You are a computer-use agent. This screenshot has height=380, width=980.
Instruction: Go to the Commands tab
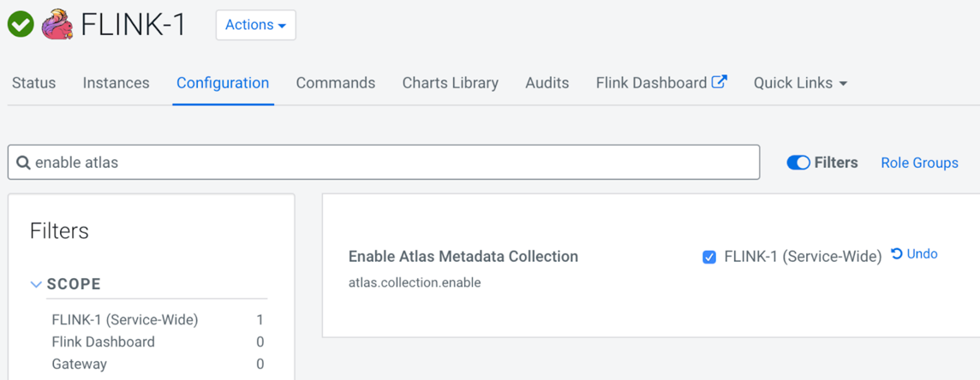click(x=335, y=83)
